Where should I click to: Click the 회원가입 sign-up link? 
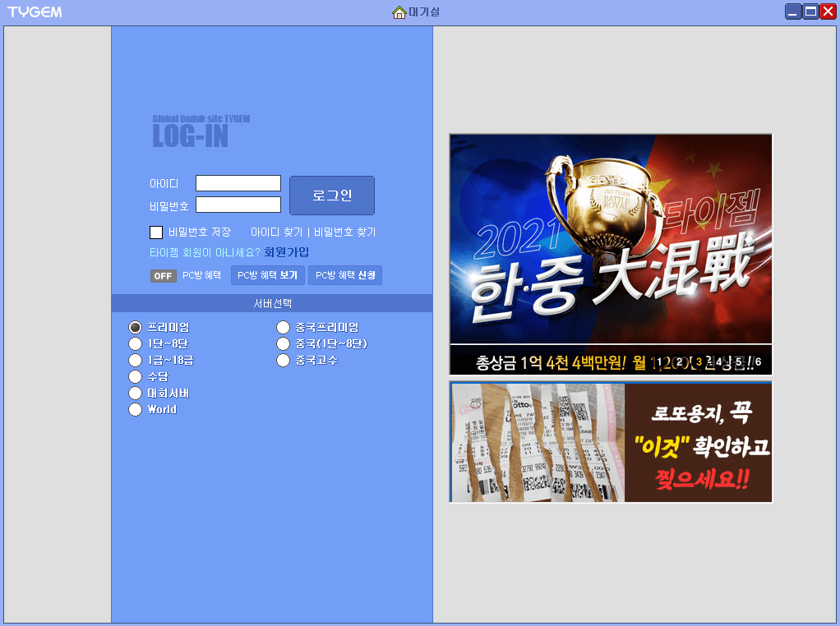click(x=287, y=252)
